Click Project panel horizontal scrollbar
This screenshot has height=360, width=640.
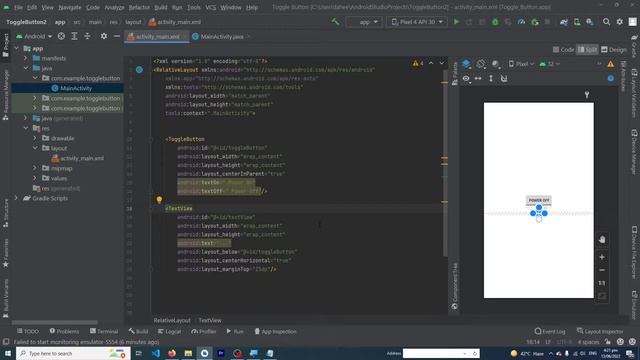click(x=55, y=322)
